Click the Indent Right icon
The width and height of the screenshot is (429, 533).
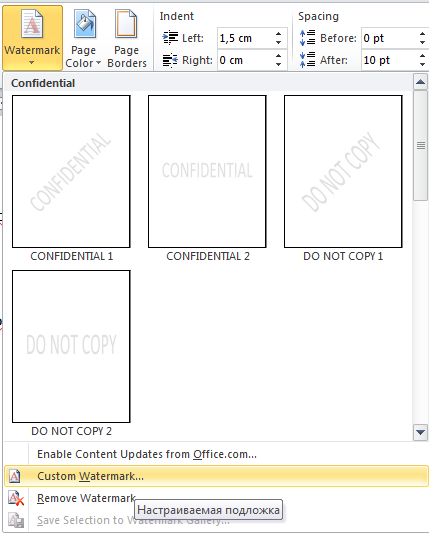click(x=170, y=60)
